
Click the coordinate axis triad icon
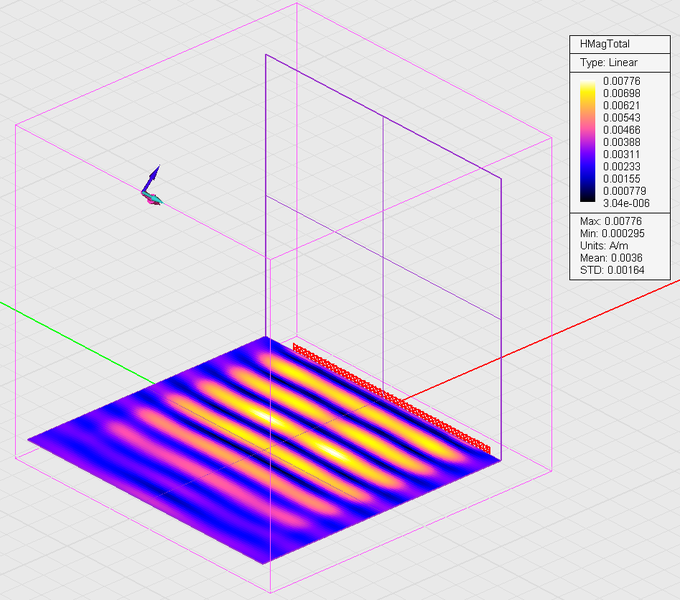tap(150, 187)
